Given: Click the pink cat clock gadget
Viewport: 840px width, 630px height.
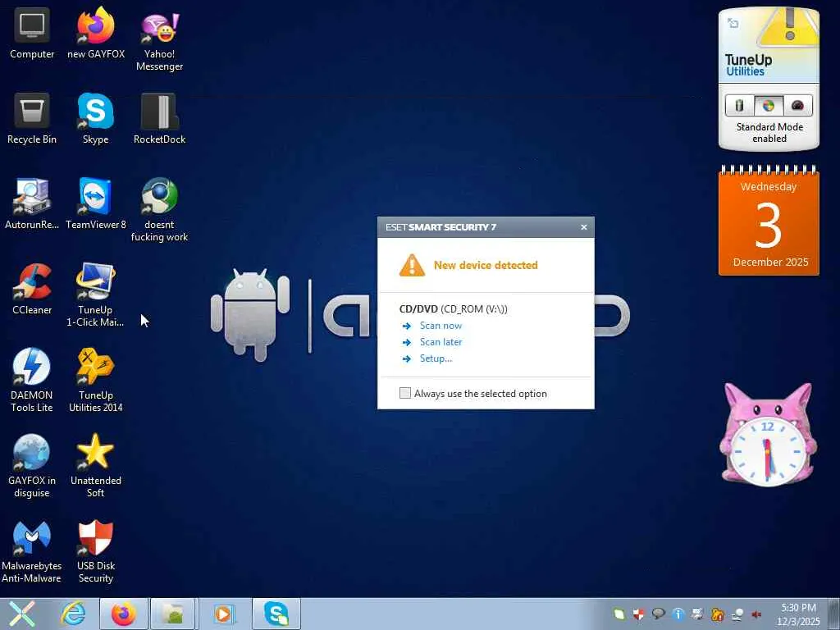Looking at the screenshot, I should tap(768, 435).
